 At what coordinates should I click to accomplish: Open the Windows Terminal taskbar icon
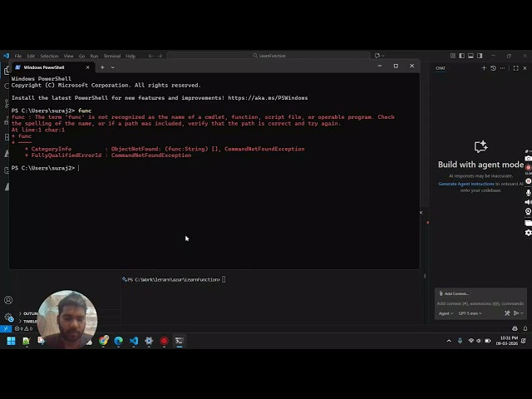tap(180, 341)
